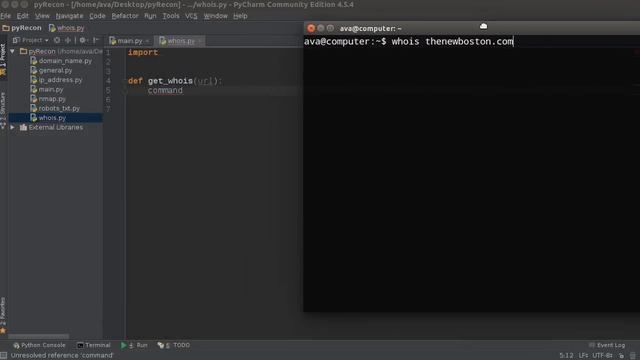This screenshot has height=360, width=640.
Task: Open the Edit menu
Action: point(22,16)
